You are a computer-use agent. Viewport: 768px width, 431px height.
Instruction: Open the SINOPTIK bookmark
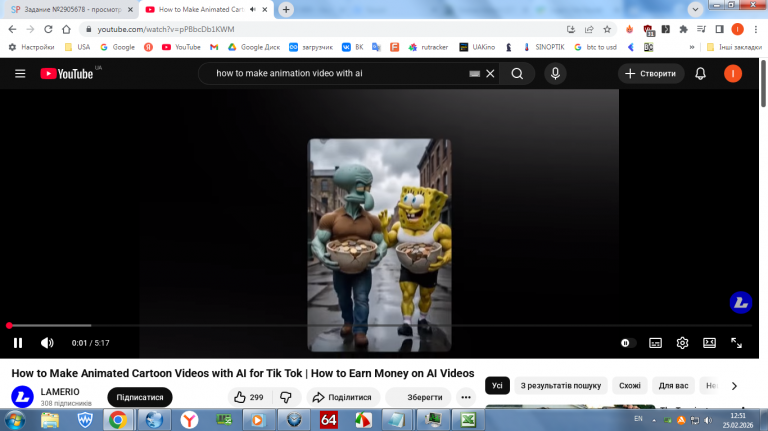[544, 47]
